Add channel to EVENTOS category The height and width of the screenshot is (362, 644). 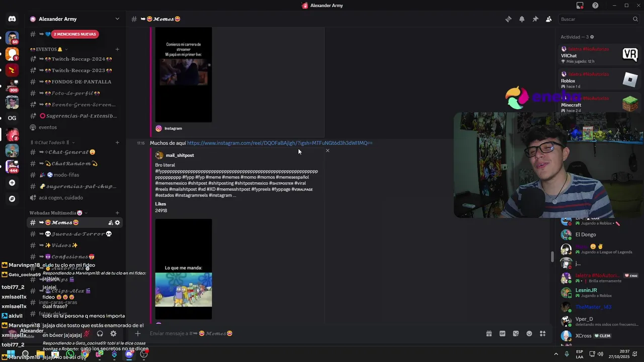[117, 49]
